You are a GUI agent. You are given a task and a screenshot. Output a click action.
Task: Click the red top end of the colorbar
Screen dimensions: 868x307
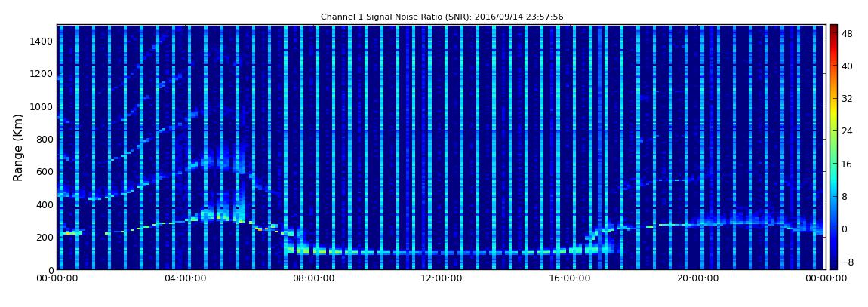pyautogui.click(x=833, y=29)
